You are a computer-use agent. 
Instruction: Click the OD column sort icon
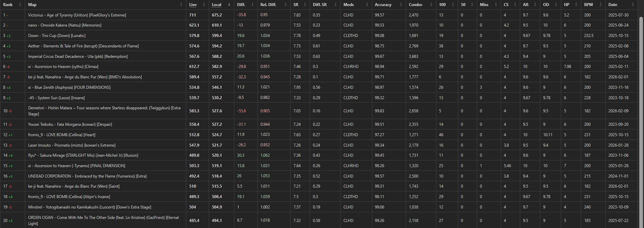coord(555,5)
